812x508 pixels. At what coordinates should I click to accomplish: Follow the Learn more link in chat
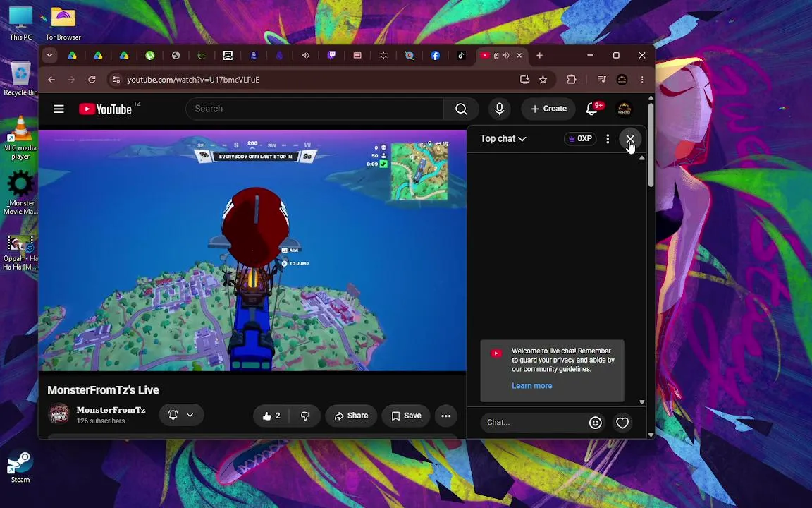coord(532,386)
